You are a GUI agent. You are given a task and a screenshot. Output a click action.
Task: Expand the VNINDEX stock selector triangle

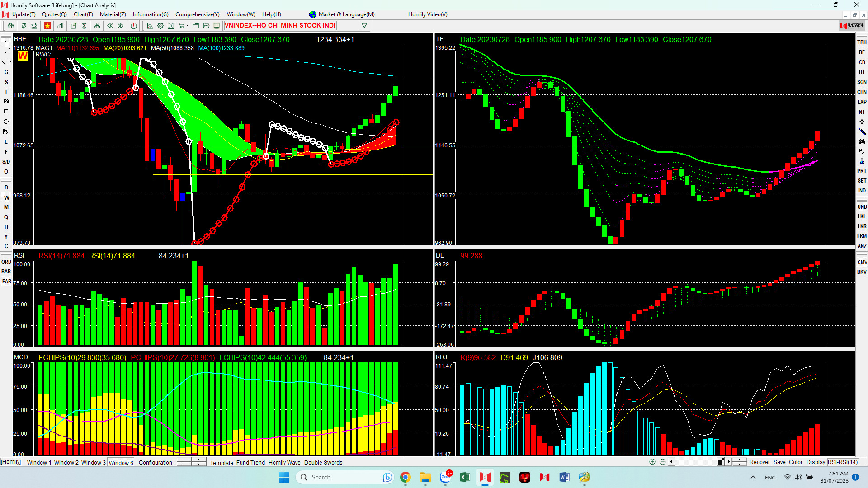point(364,26)
